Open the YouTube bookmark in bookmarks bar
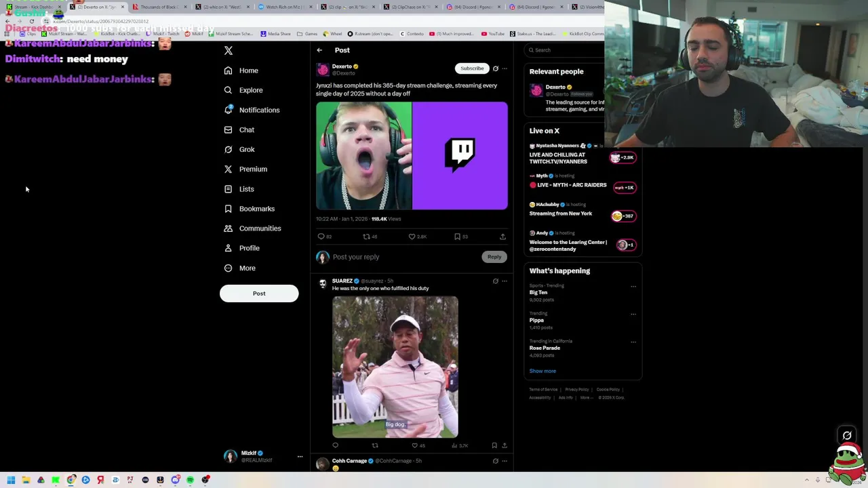The image size is (868, 488). point(492,34)
